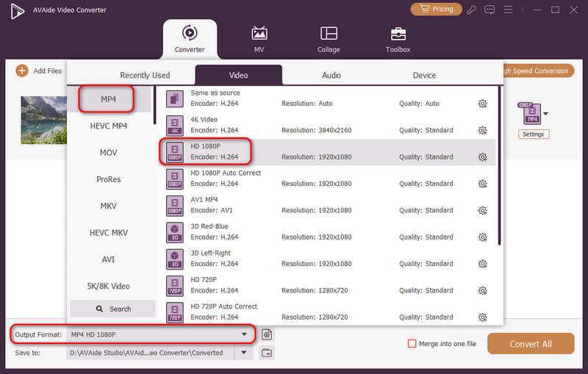Click the key register icon in title bar
Viewport: 588px width, 374px height.
(471, 10)
